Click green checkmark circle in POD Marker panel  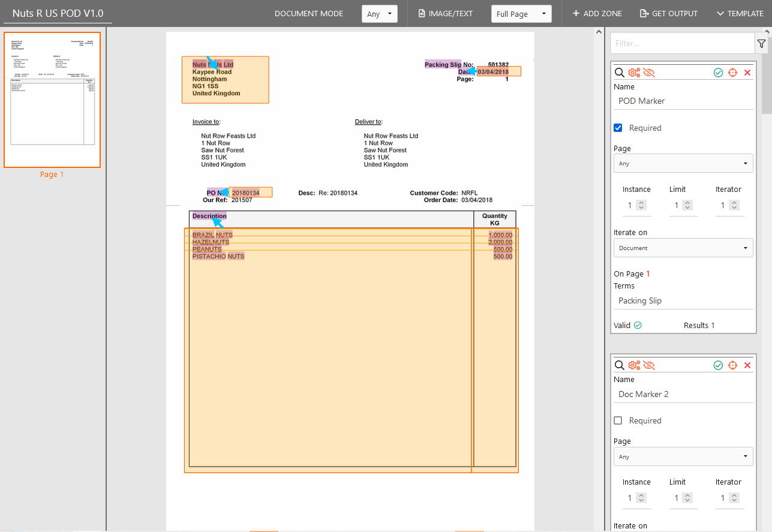tap(718, 73)
